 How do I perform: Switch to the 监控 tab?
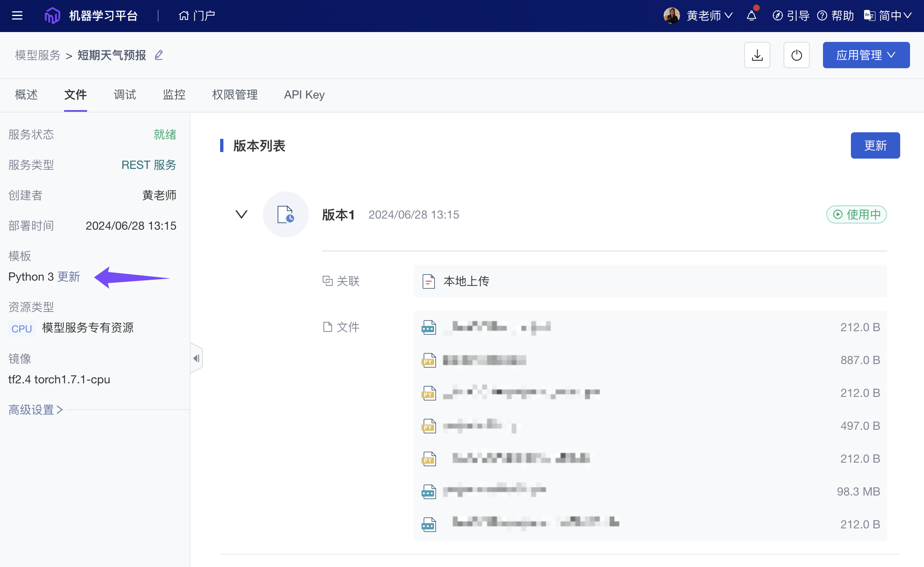pyautogui.click(x=174, y=95)
